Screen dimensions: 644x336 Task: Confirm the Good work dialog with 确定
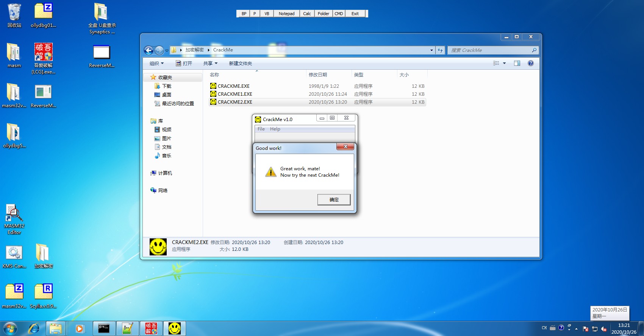(x=334, y=199)
